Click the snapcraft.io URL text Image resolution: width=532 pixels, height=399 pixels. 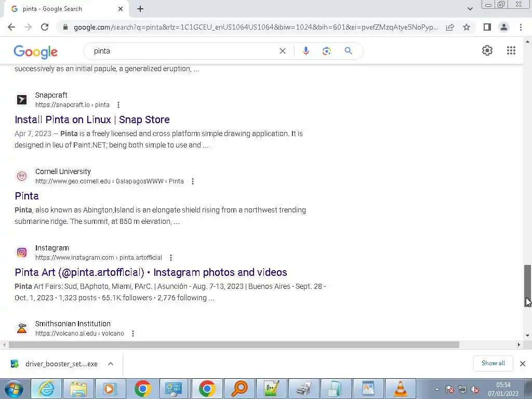tap(72, 105)
